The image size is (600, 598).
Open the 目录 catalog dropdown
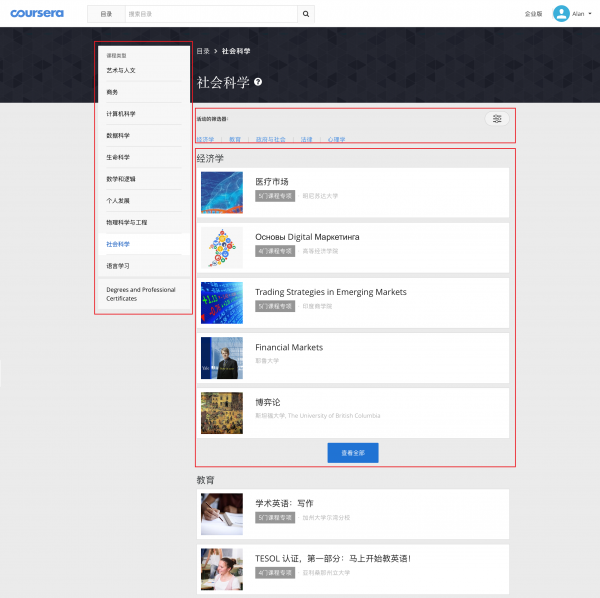[106, 14]
